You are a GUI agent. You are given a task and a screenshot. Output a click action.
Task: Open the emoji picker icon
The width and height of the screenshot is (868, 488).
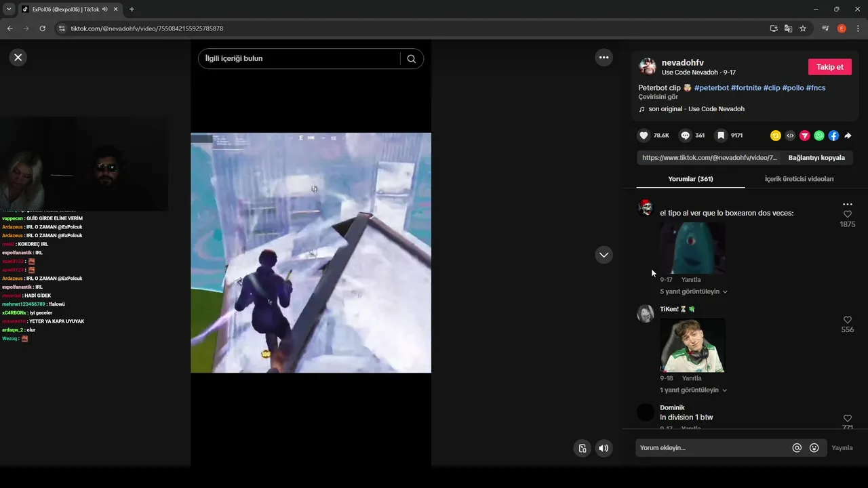tap(814, 448)
